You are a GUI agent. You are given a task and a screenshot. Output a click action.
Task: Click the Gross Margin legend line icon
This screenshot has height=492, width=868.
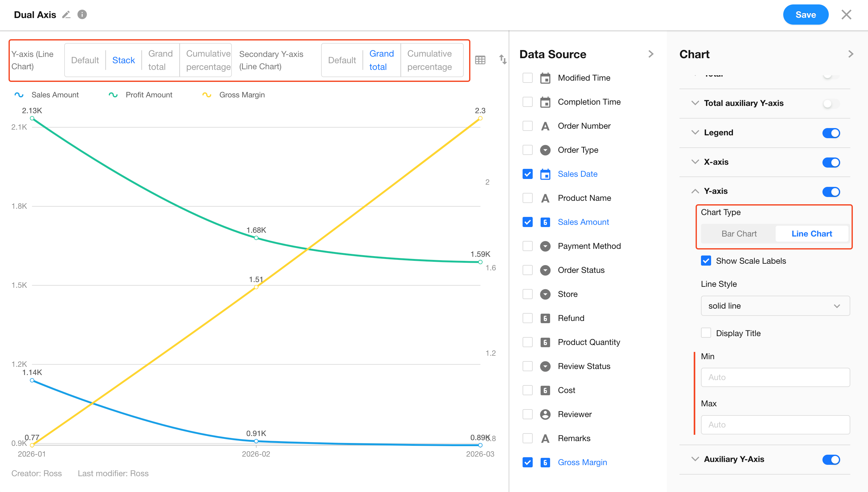(x=207, y=95)
